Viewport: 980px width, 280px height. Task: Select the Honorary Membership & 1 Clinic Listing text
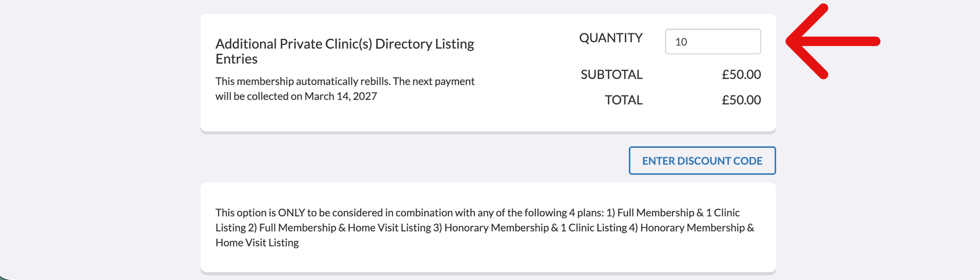(x=535, y=228)
